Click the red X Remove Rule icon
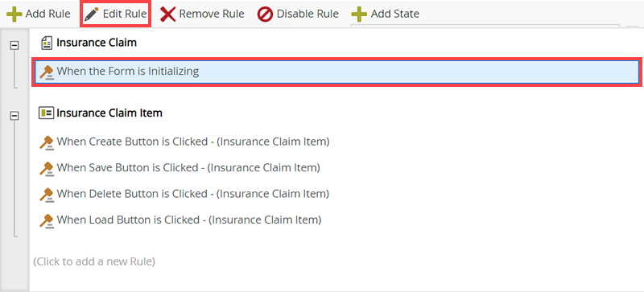 (167, 14)
